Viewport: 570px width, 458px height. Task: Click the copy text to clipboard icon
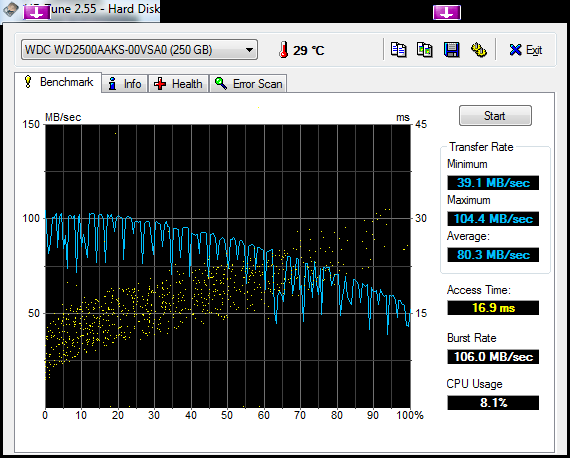tap(398, 49)
